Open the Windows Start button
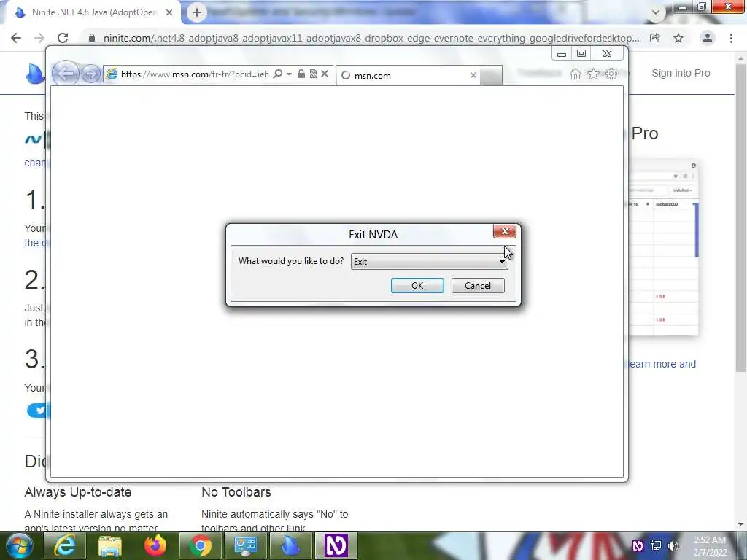This screenshot has height=560, width=747. [x=20, y=546]
